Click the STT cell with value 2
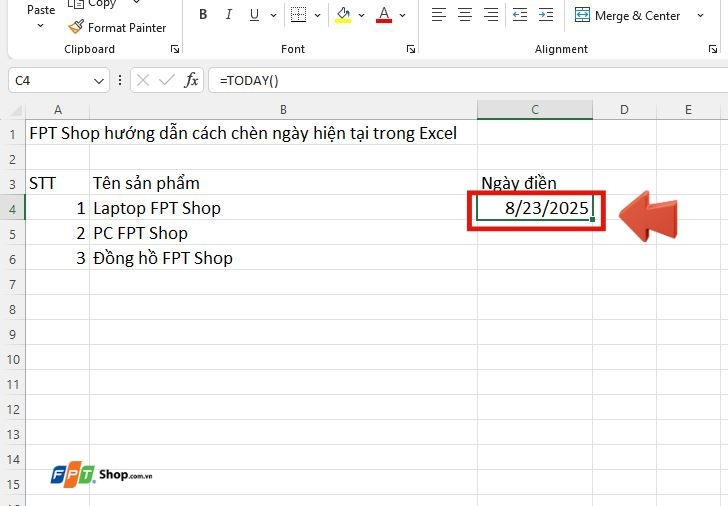 (x=58, y=234)
